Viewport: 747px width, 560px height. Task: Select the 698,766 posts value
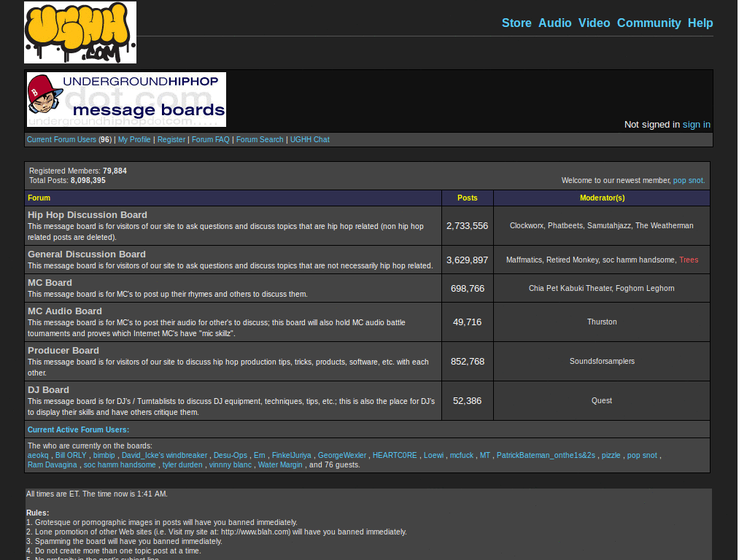coord(468,289)
